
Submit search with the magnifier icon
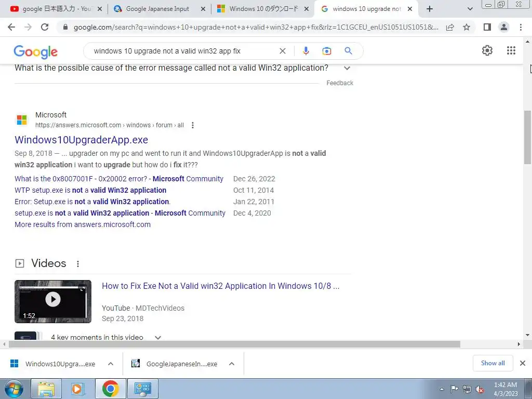click(x=348, y=51)
